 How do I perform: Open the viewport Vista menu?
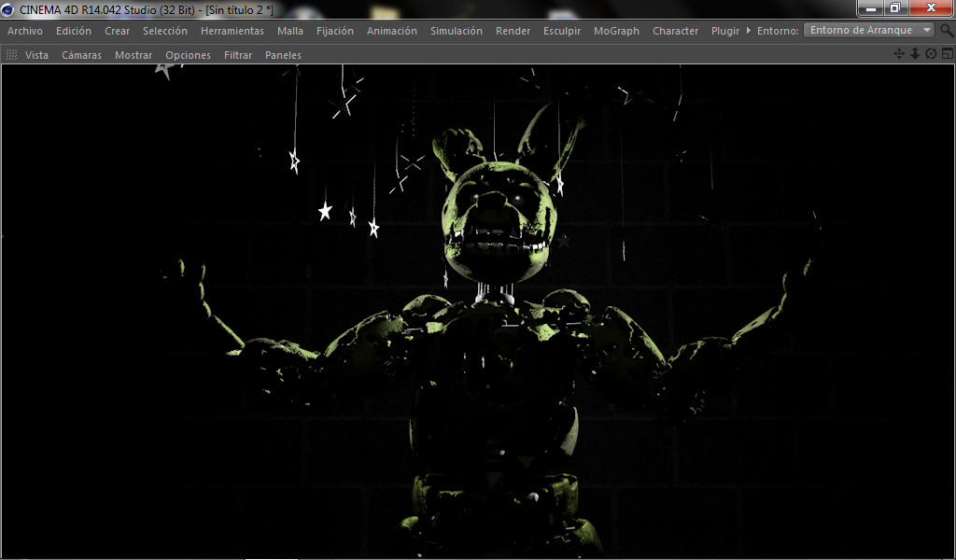(36, 55)
